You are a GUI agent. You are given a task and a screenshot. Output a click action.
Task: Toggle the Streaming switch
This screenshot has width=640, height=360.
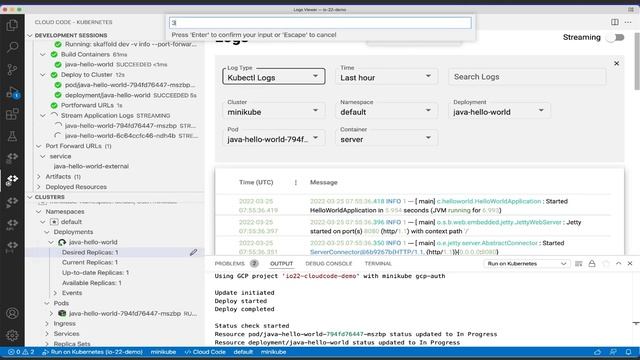click(x=616, y=37)
